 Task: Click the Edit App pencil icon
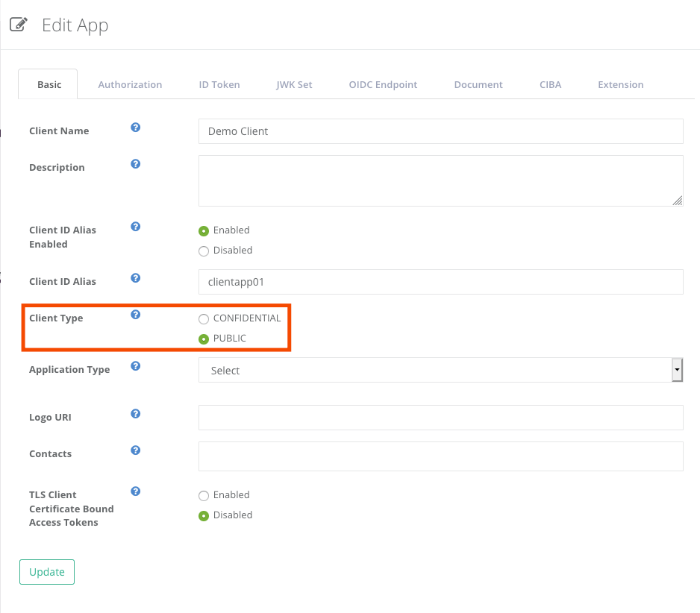point(19,25)
